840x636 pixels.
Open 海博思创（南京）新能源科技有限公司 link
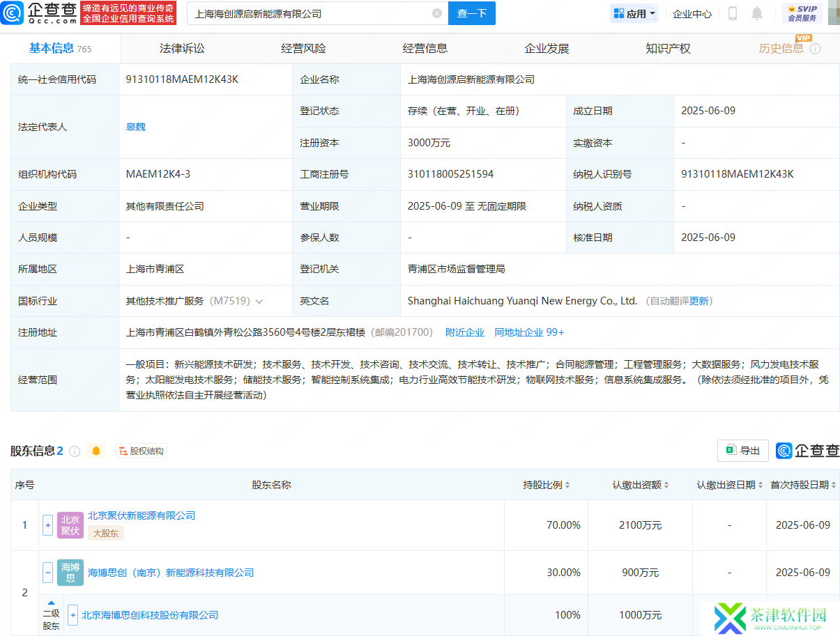(171, 573)
